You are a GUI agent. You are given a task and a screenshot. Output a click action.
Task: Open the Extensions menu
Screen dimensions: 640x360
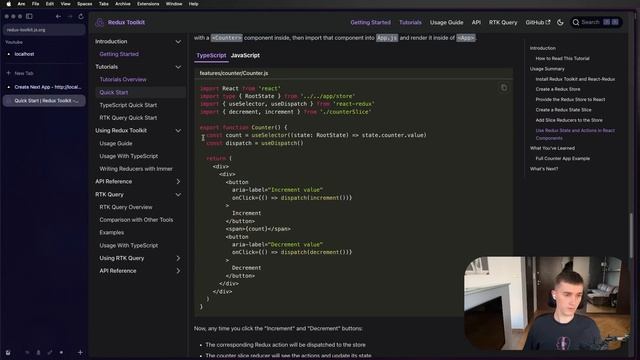pos(148,4)
